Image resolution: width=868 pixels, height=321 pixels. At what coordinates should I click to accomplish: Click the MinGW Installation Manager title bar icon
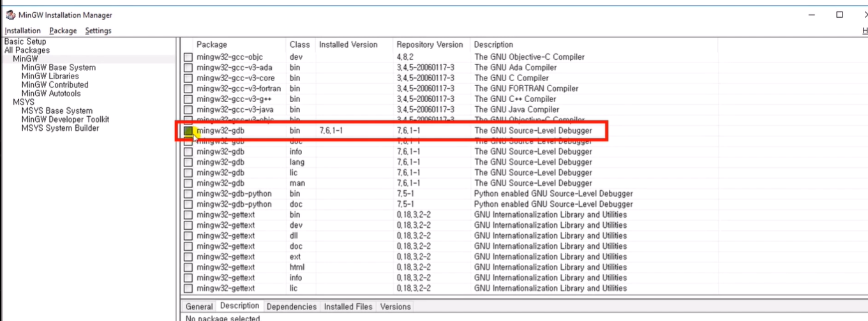pyautogui.click(x=11, y=15)
